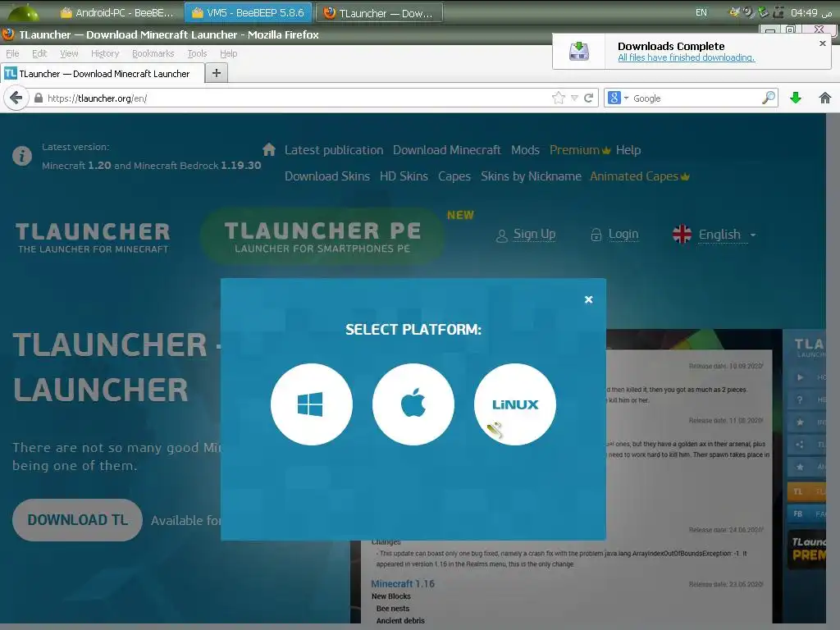840x630 pixels.
Task: Open the History menu
Action: point(105,53)
